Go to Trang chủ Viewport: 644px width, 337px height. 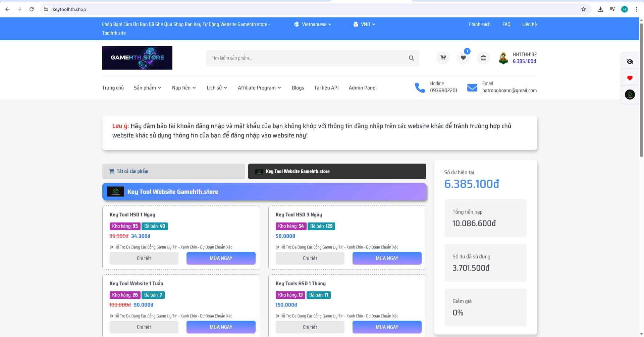pos(113,88)
